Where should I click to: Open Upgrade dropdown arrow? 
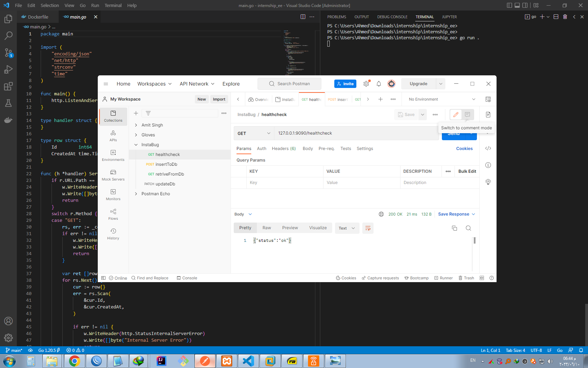(440, 84)
